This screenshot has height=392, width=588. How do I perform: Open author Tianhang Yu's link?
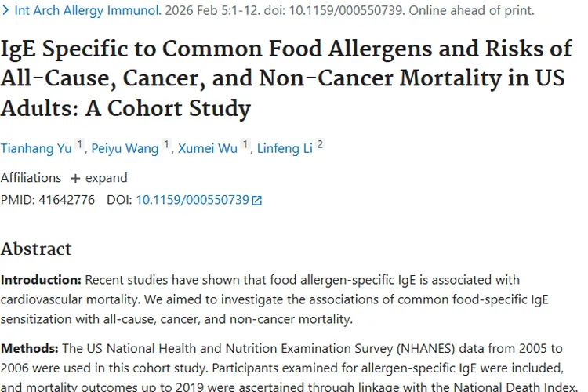tap(36, 149)
